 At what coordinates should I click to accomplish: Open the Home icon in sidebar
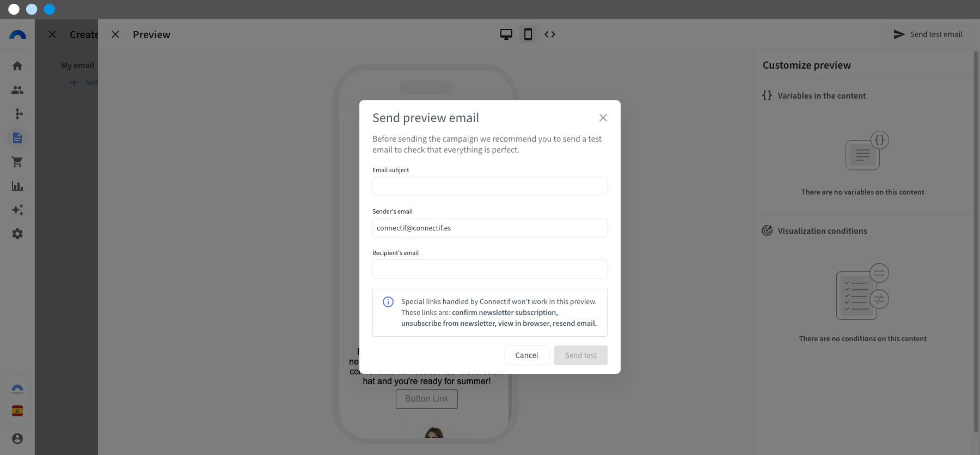[x=17, y=66]
